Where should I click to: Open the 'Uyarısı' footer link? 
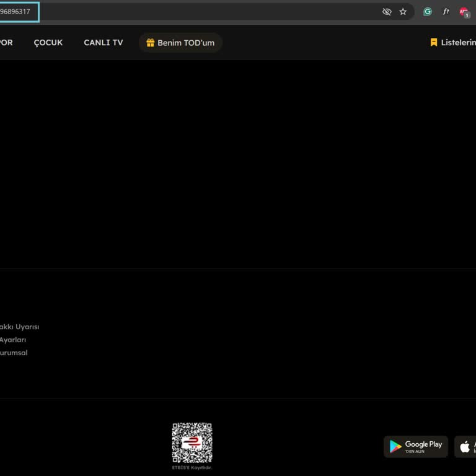point(19,327)
